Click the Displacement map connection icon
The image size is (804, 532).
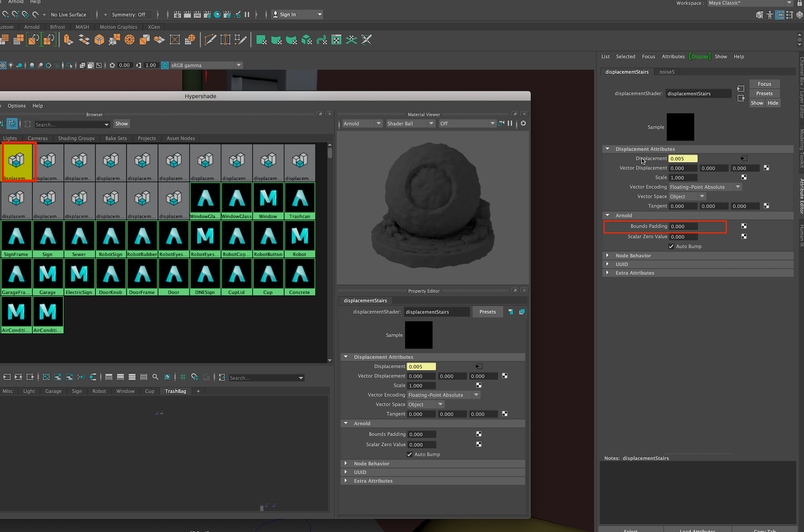[744, 158]
